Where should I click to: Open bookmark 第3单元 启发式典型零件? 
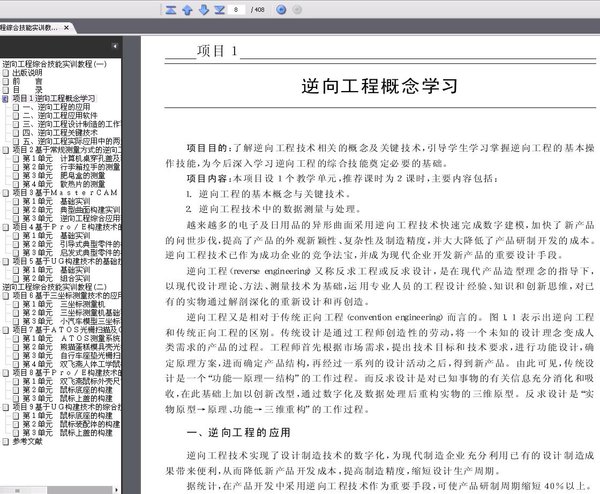72,253
